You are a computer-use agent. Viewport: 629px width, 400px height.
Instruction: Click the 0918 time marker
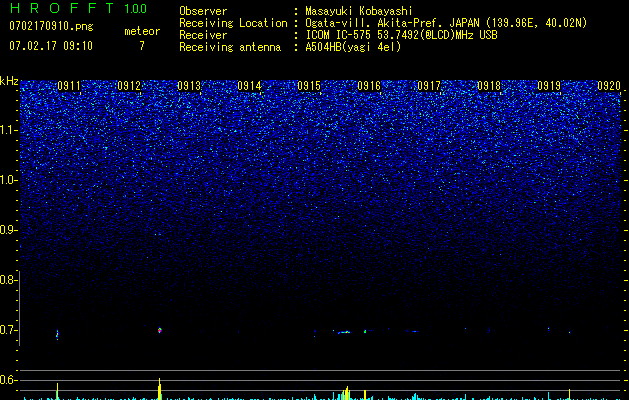[x=489, y=86]
